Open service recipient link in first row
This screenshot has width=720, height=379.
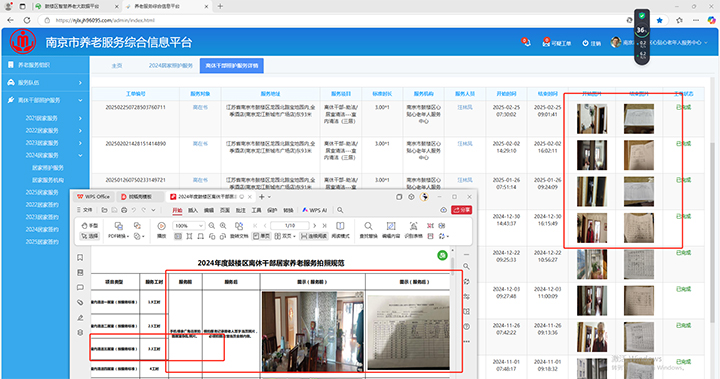pyautogui.click(x=200, y=107)
